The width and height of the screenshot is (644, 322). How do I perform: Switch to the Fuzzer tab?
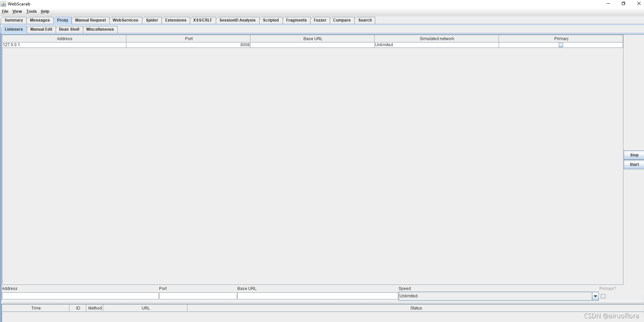(x=320, y=20)
